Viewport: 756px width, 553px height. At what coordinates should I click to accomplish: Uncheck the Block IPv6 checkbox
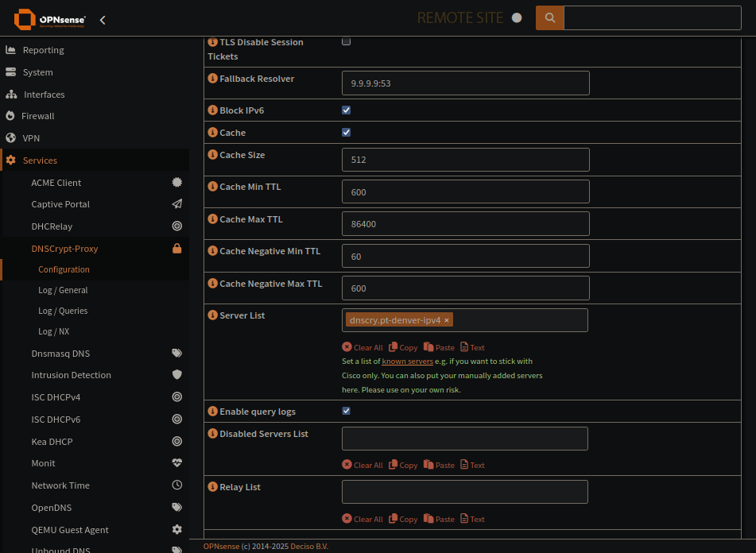pos(346,110)
